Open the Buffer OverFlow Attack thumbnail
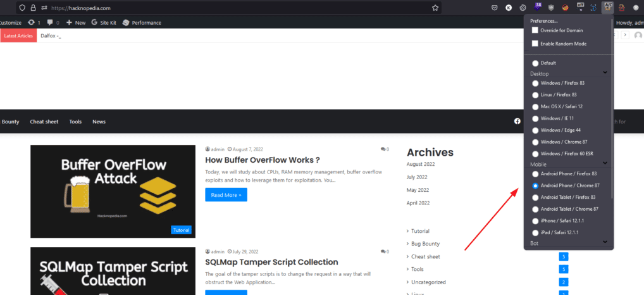The height and width of the screenshot is (295, 644). 113,191
